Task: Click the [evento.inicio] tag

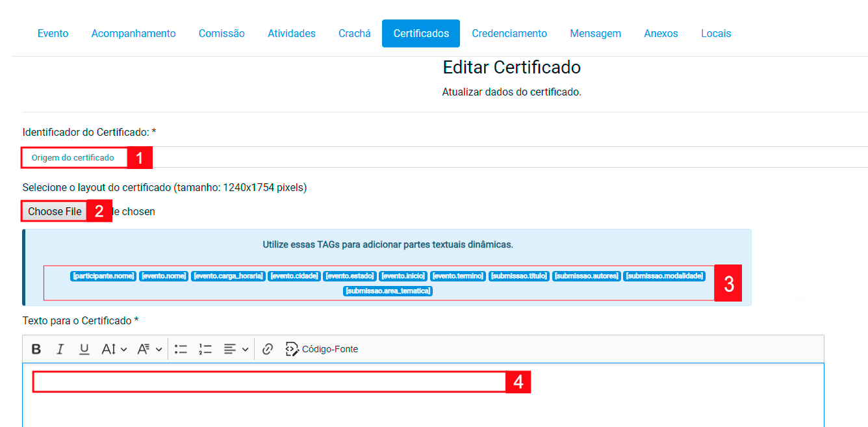Action: [403, 276]
